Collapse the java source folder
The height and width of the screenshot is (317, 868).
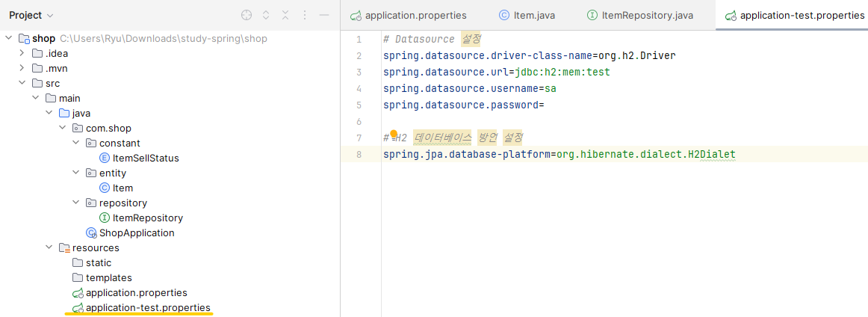[x=49, y=114]
